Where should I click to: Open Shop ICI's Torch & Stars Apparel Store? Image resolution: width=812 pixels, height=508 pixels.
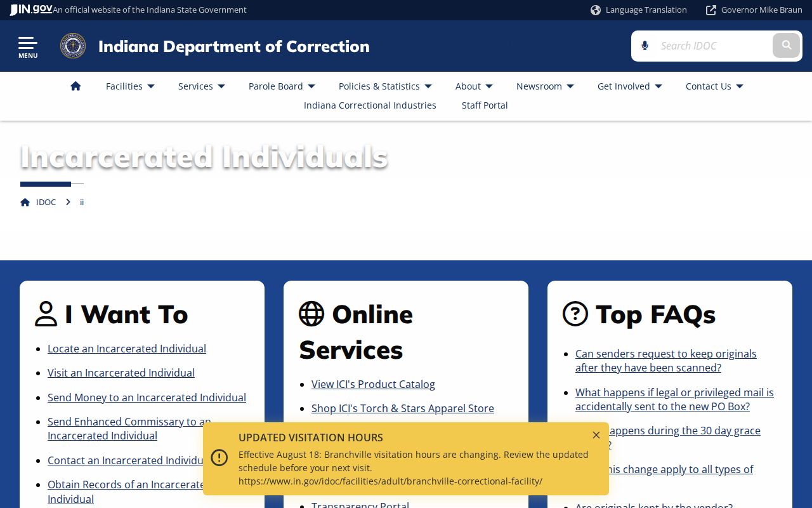pos(403,408)
